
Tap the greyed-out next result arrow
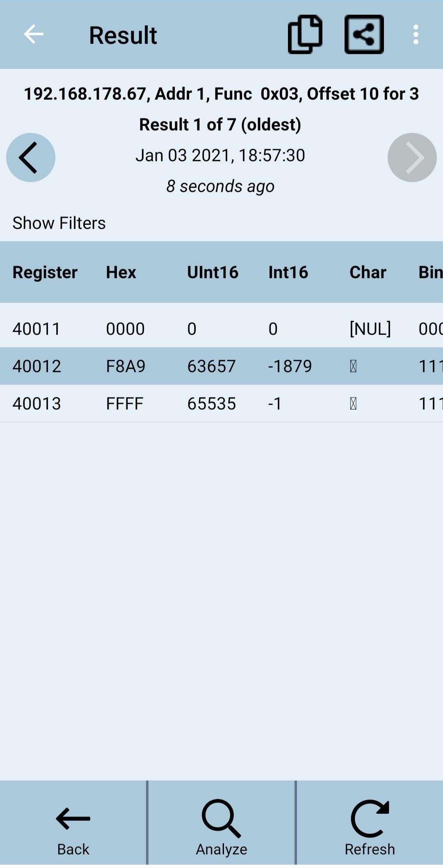412,158
